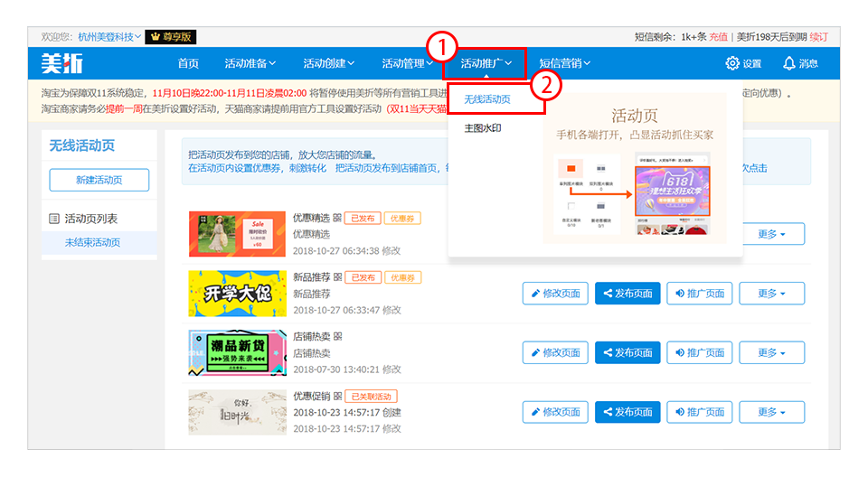Open the 杭州美登科技 account dropdown
Image resolution: width=868 pixels, height=477 pixels.
coord(109,36)
